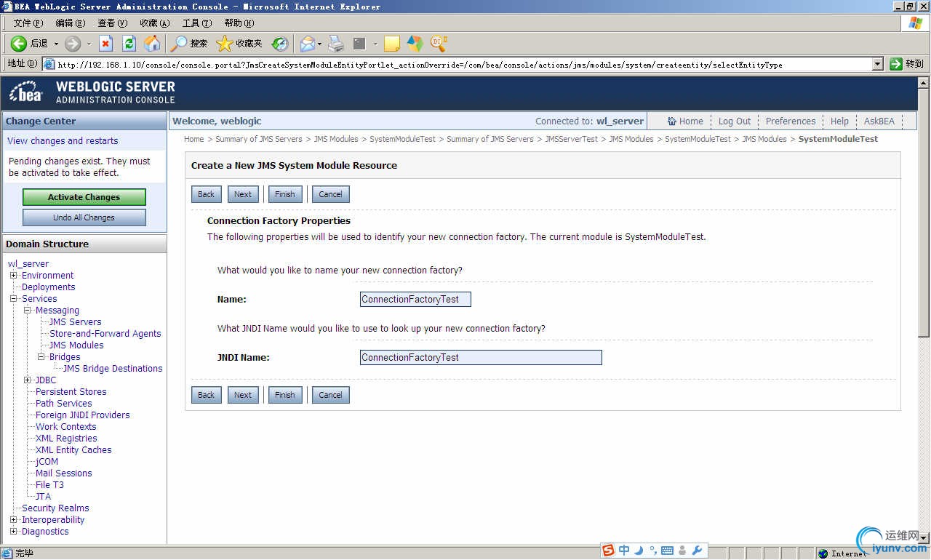The width and height of the screenshot is (931, 560).
Task: Open the Search (搜索) toolbar button
Action: click(x=189, y=44)
